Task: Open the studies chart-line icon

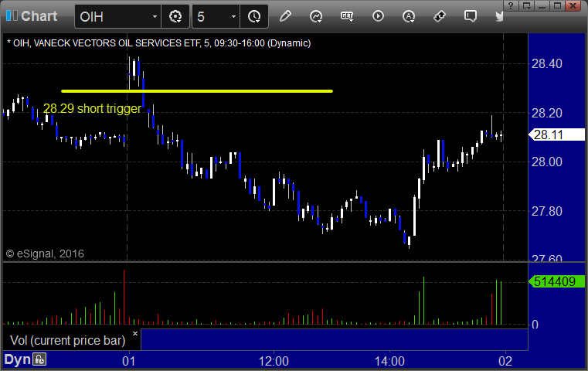Action: [316, 16]
